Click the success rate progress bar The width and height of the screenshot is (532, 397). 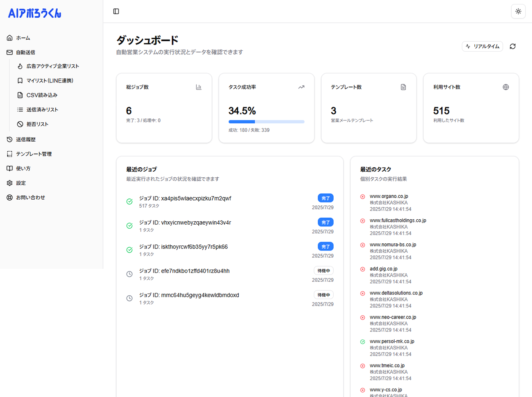[x=266, y=122]
